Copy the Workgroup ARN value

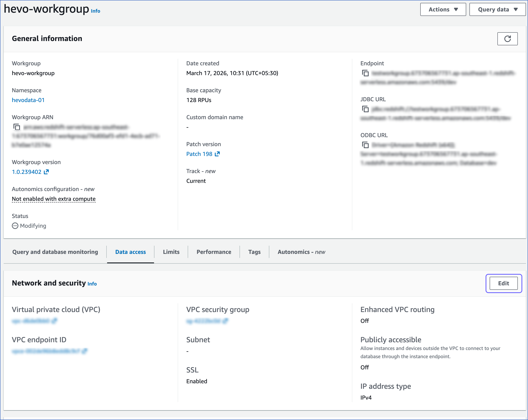[x=17, y=127]
